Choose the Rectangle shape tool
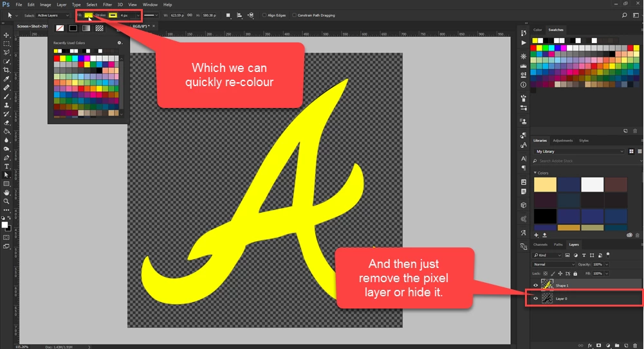This screenshot has width=644, height=349. pos(6,184)
